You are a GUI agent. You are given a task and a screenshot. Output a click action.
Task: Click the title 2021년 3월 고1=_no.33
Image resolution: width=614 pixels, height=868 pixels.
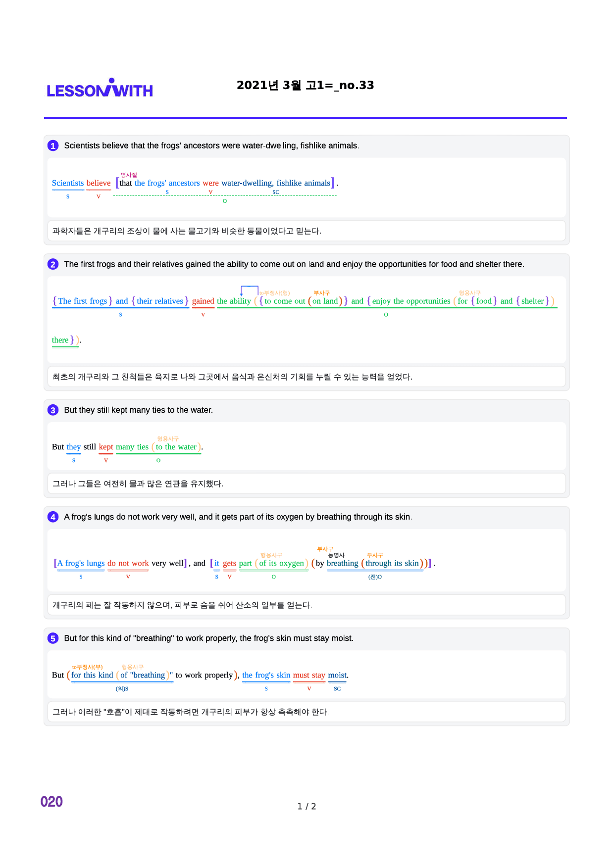pyautogui.click(x=306, y=85)
